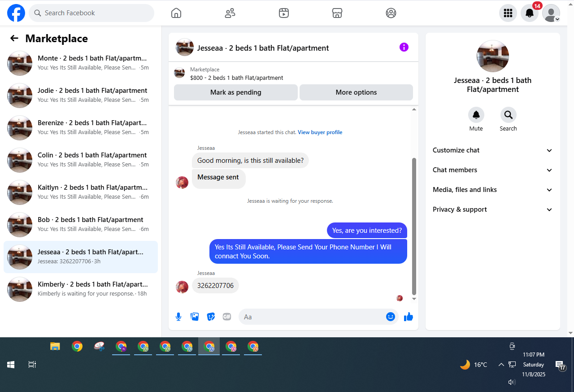
Task: Click the voice clip microphone icon
Action: 178,317
